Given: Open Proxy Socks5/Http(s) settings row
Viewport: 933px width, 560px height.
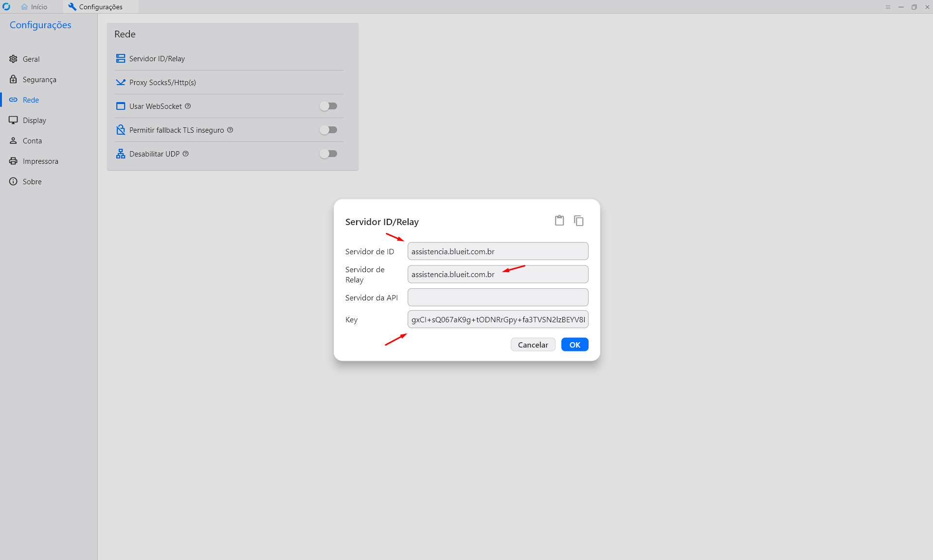Looking at the screenshot, I should click(162, 83).
